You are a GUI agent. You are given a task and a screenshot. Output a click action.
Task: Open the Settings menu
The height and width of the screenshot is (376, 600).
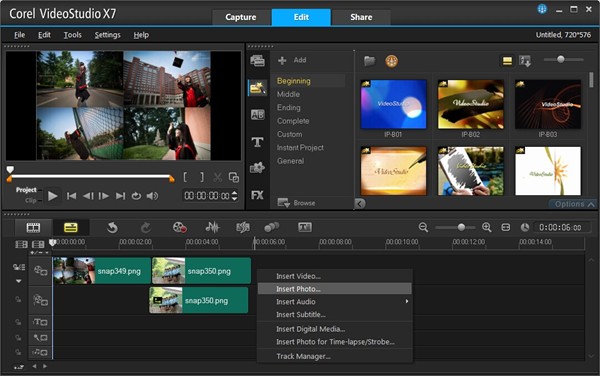[x=108, y=35]
